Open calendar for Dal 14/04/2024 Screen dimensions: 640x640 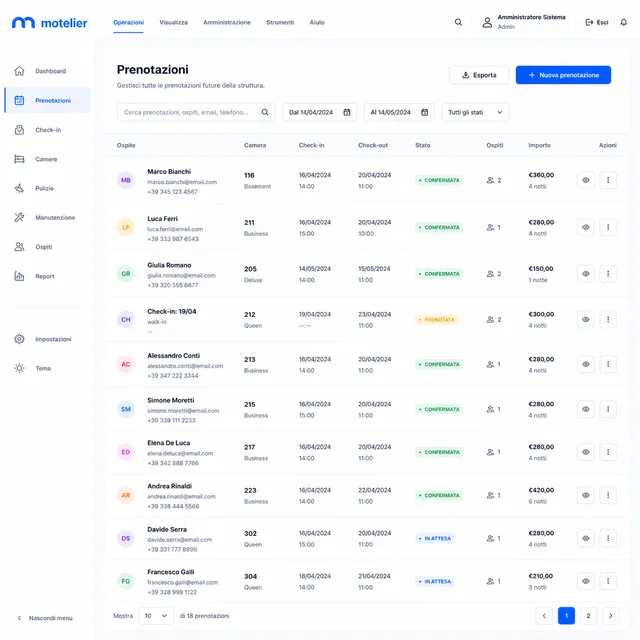[x=347, y=112]
